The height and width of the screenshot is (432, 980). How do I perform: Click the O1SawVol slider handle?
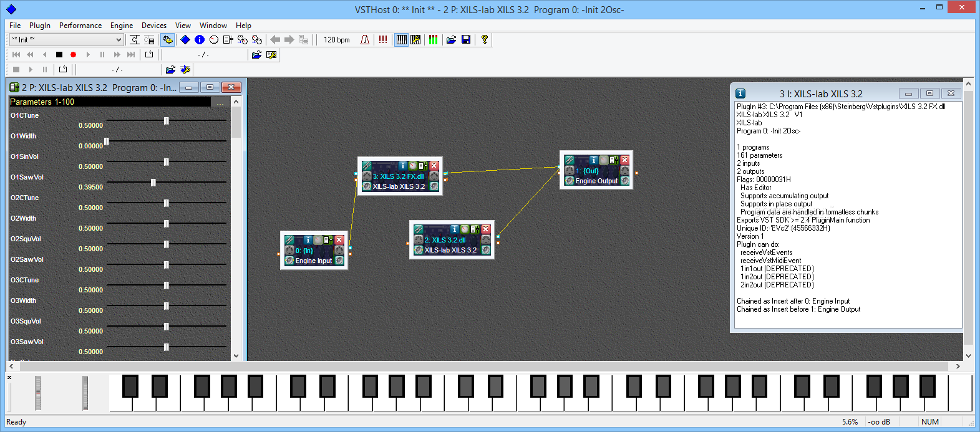pyautogui.click(x=153, y=183)
